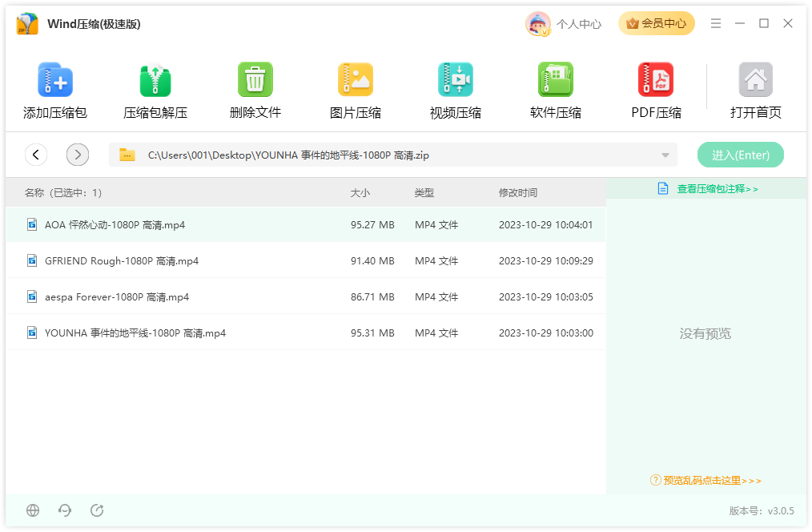The width and height of the screenshot is (812, 532).
Task: Launch the 视频压缩 tool
Action: [455, 80]
